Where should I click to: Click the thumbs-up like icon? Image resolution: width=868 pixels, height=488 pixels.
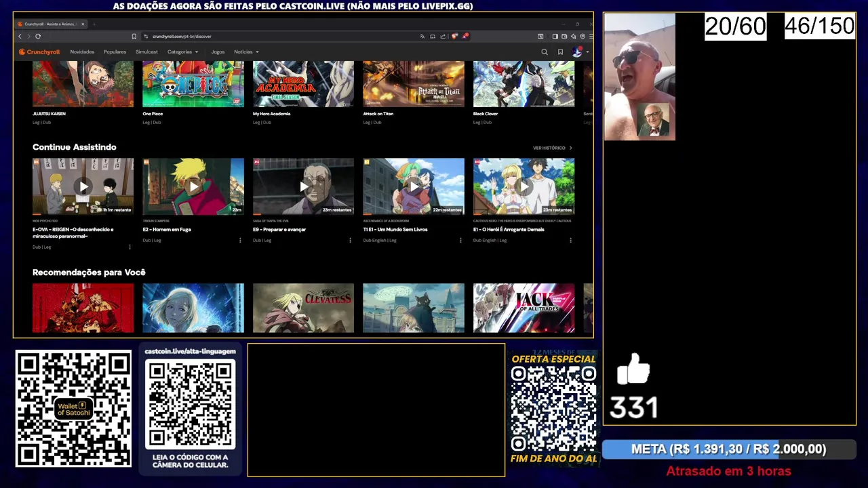(633, 369)
